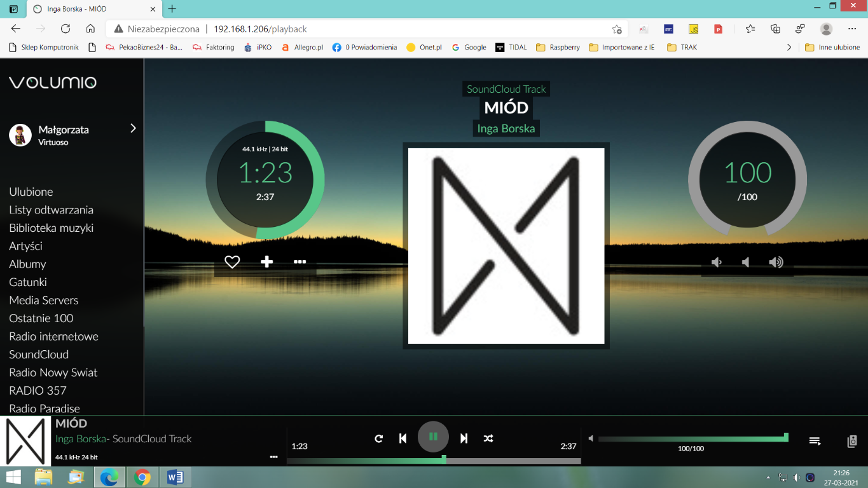Open Chrome from the taskbar

pos(142,477)
